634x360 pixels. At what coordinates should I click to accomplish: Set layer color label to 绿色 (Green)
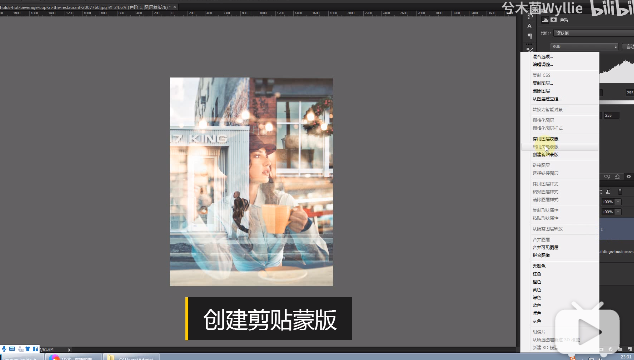(537, 298)
